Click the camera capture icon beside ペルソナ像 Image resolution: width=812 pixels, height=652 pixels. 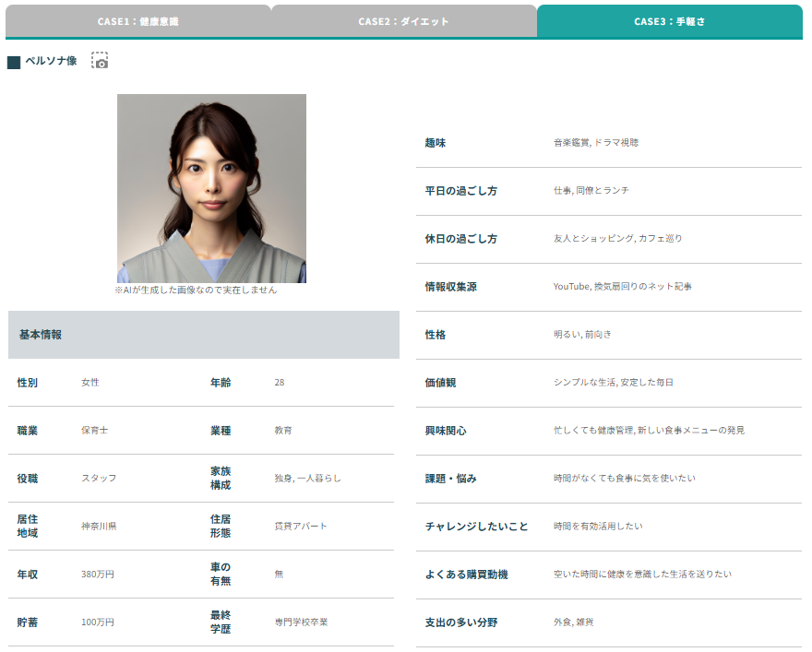click(x=100, y=61)
